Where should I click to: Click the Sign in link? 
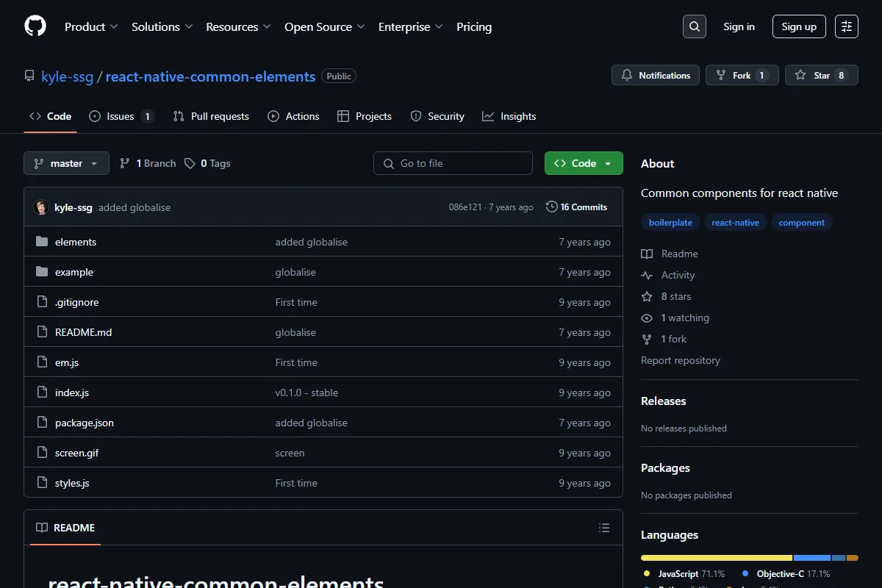tap(739, 26)
